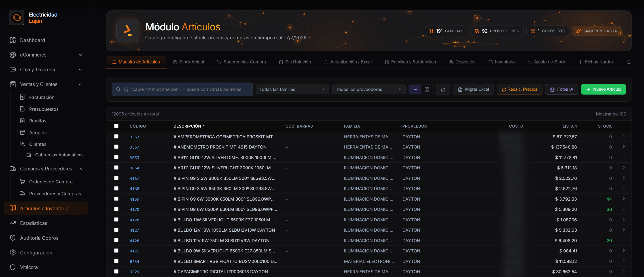Click the refresh articles icon button
The height and width of the screenshot is (277, 644).
point(443,89)
